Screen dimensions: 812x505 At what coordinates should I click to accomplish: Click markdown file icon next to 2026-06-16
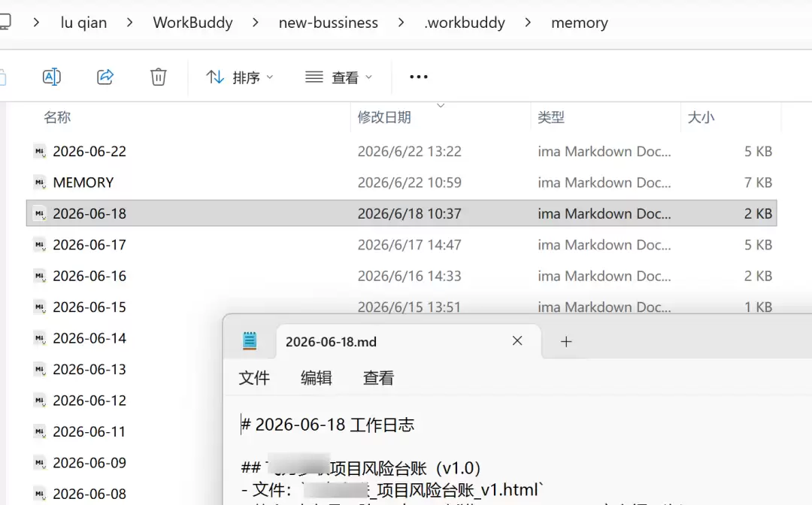coord(40,276)
